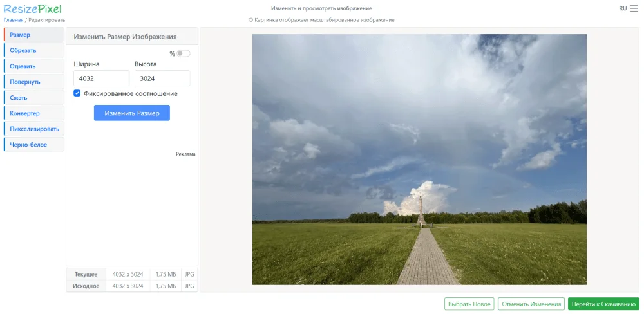
Task: Click the Ширина input field
Action: (x=101, y=78)
